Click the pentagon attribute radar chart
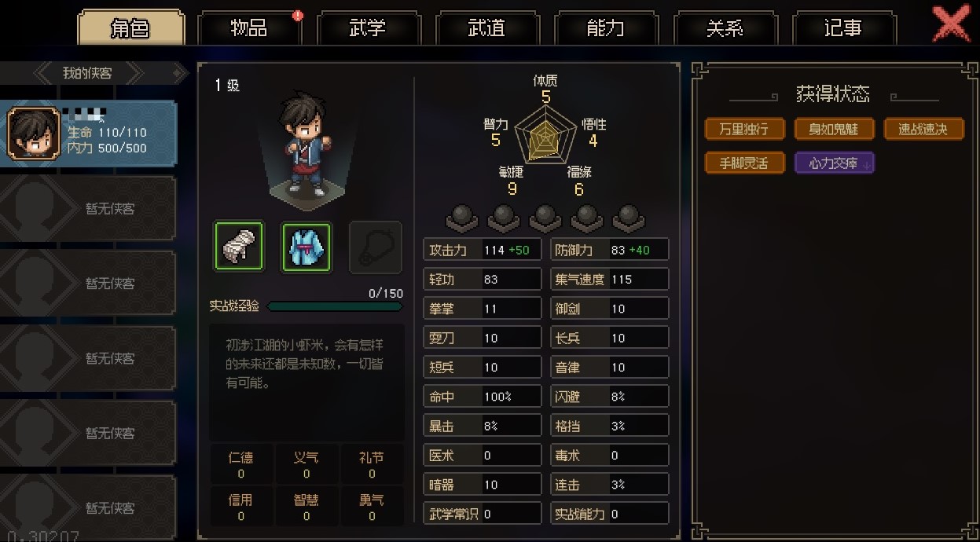Viewport: 980px width, 542px height. point(545,137)
